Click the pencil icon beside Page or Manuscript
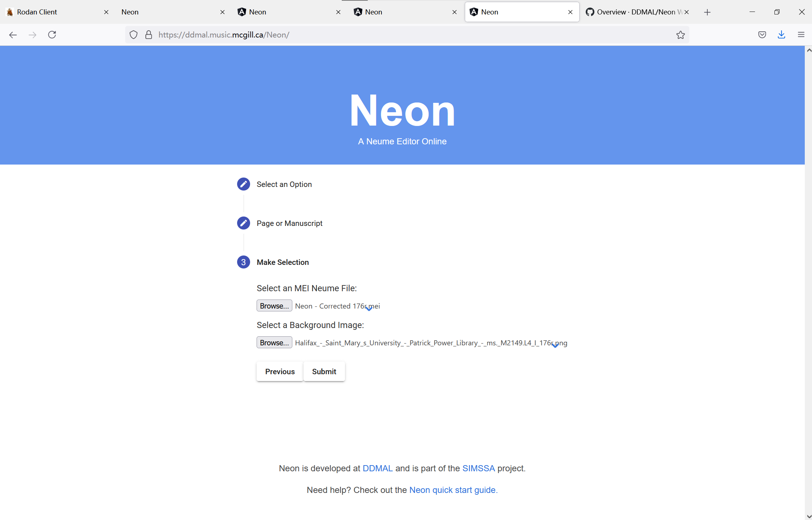The width and height of the screenshot is (812, 520). pos(243,223)
